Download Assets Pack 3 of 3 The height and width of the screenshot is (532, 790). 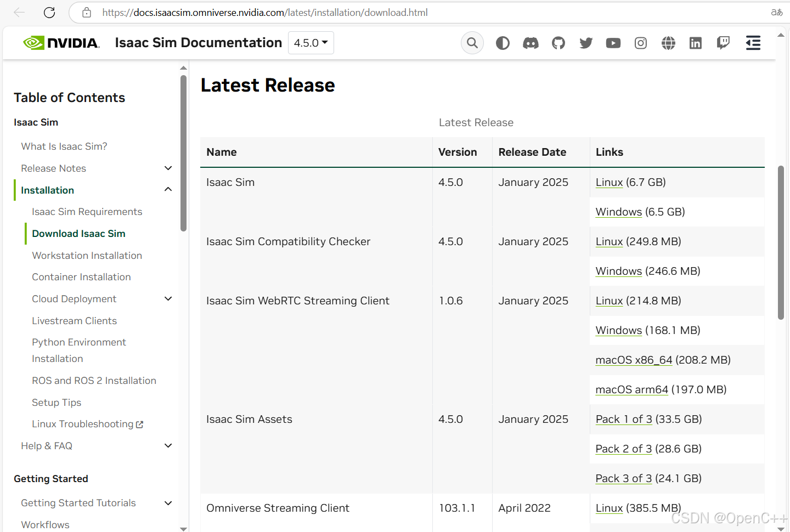click(624, 478)
